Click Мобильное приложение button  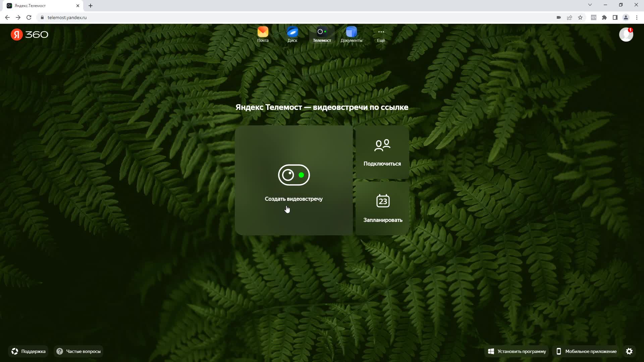(586, 351)
